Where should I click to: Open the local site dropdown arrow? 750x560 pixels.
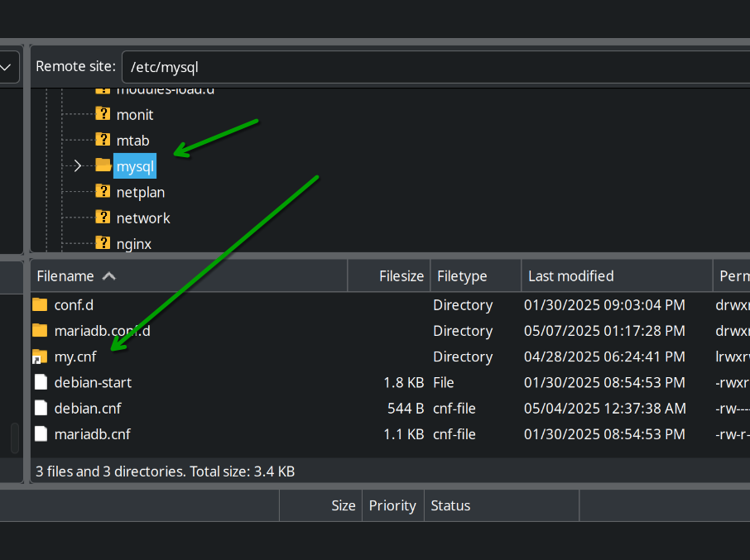click(x=7, y=67)
